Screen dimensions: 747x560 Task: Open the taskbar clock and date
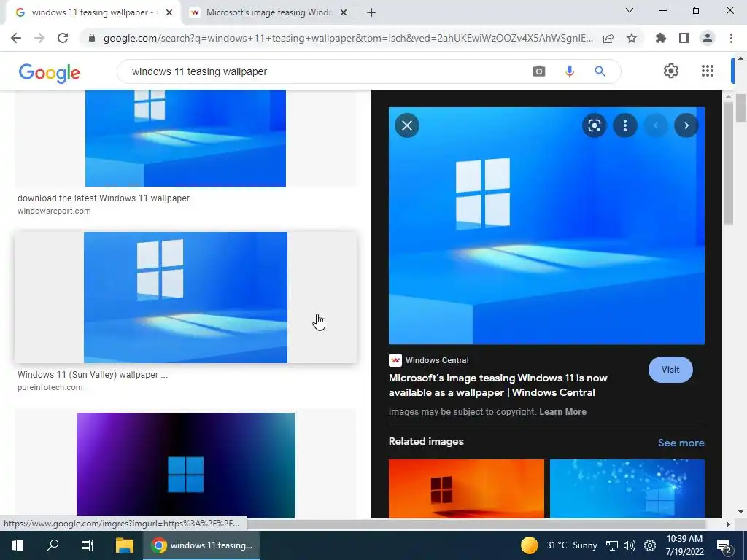point(684,545)
